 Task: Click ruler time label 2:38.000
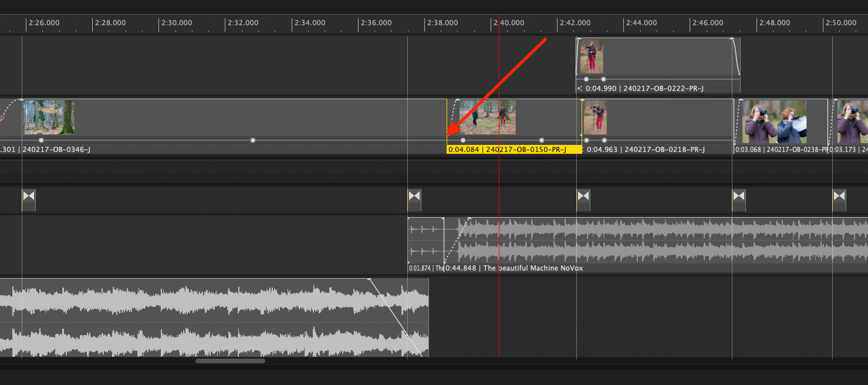[x=443, y=23]
